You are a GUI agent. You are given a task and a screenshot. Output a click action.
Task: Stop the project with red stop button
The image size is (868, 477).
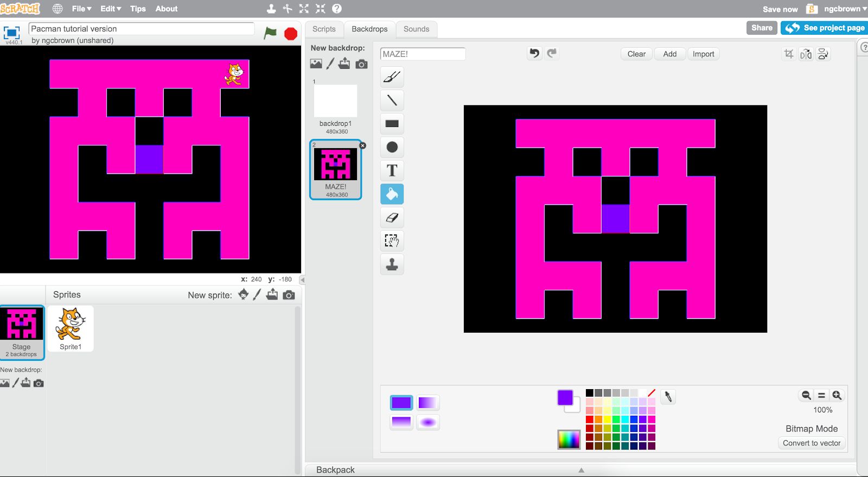[291, 34]
